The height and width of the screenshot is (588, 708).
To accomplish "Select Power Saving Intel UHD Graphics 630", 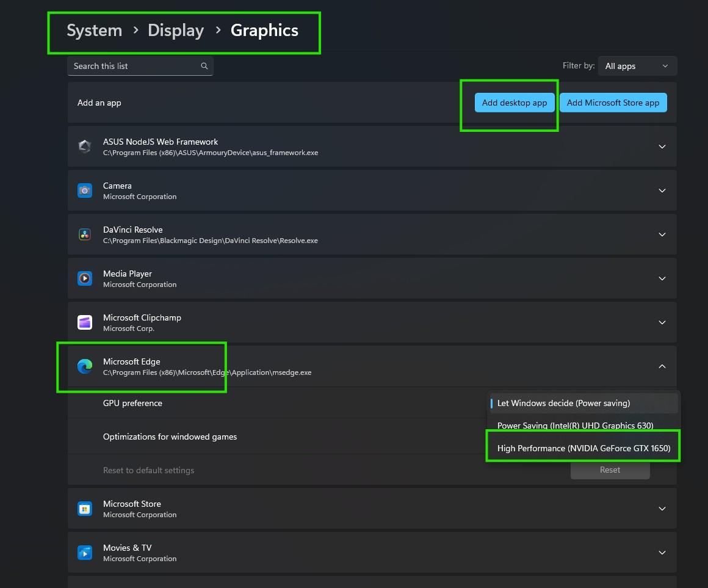I will [583, 426].
